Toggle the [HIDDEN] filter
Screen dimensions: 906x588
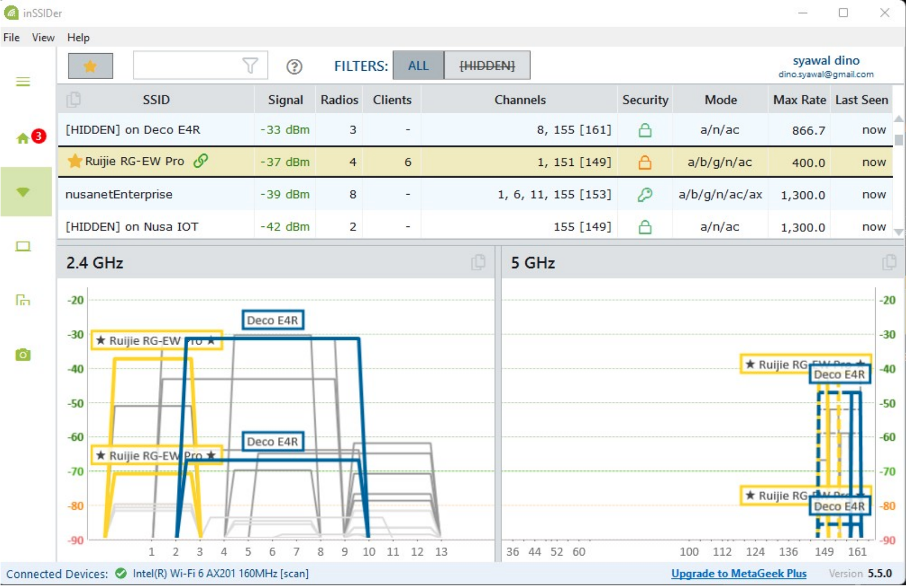(x=486, y=66)
